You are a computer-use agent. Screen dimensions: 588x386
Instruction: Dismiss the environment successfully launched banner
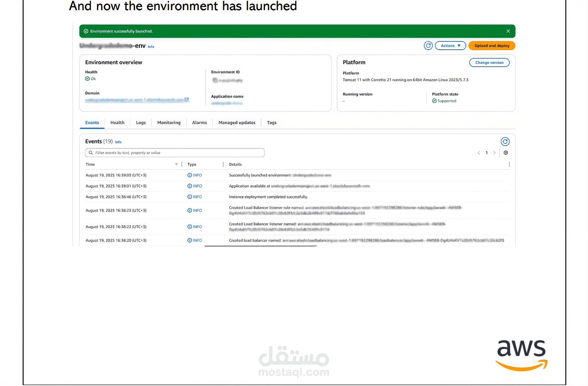[x=508, y=31]
